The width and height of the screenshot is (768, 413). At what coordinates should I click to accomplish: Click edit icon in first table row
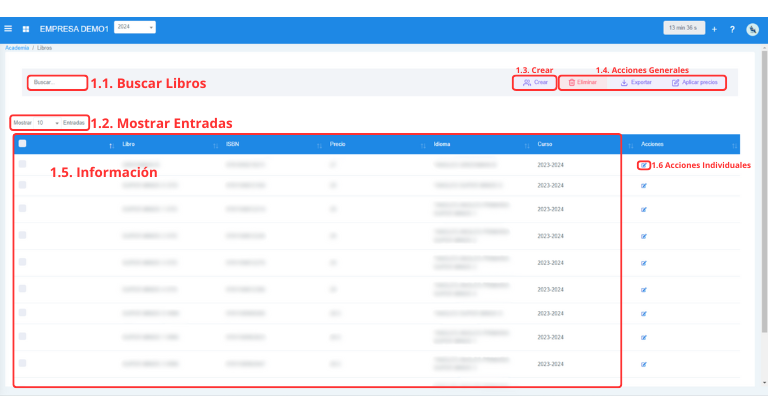tap(644, 164)
